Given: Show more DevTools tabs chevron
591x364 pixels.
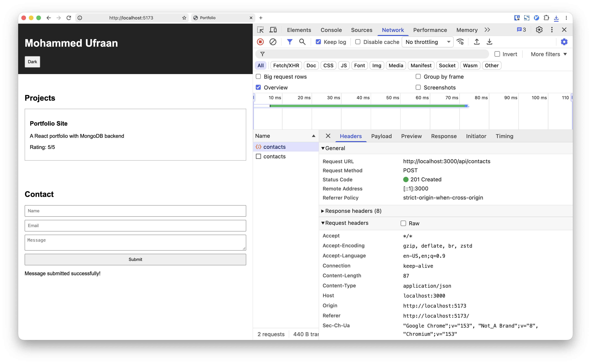Looking at the screenshot, I should [487, 30].
